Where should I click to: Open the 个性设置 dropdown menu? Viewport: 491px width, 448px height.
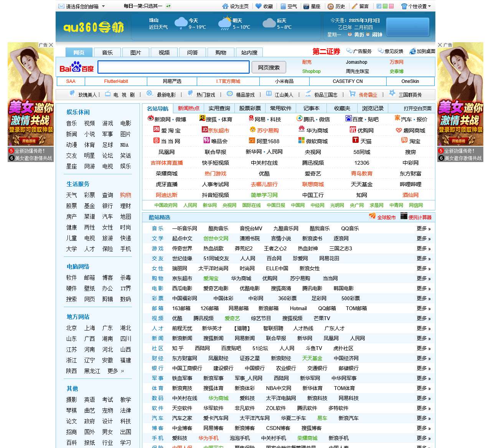click(416, 6)
